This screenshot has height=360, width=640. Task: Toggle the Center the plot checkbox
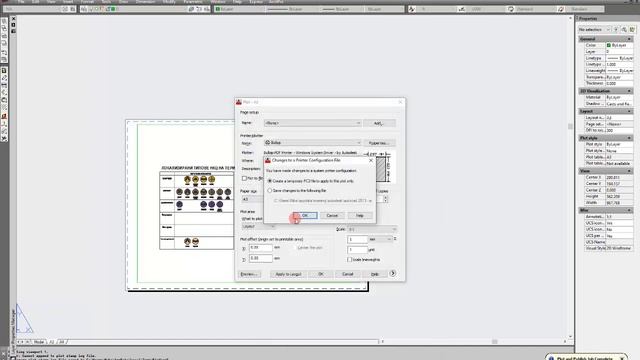[295, 248]
